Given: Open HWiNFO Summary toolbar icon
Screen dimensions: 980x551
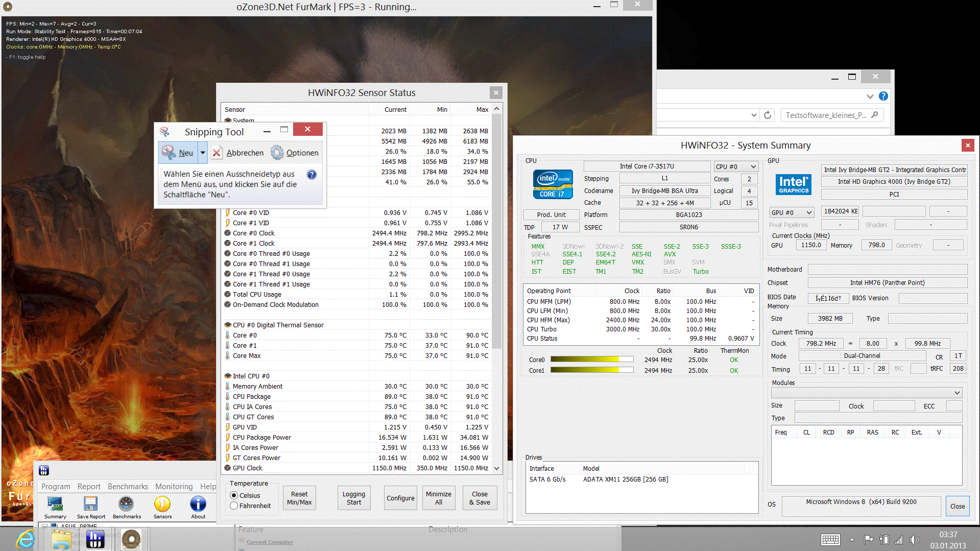Looking at the screenshot, I should pyautogui.click(x=55, y=504).
